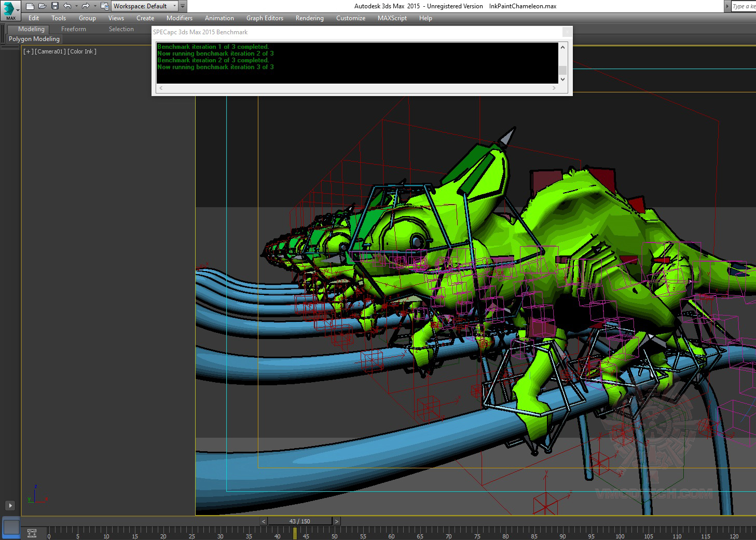
Task: Open the mini curve editor on the timeline
Action: tap(32, 533)
